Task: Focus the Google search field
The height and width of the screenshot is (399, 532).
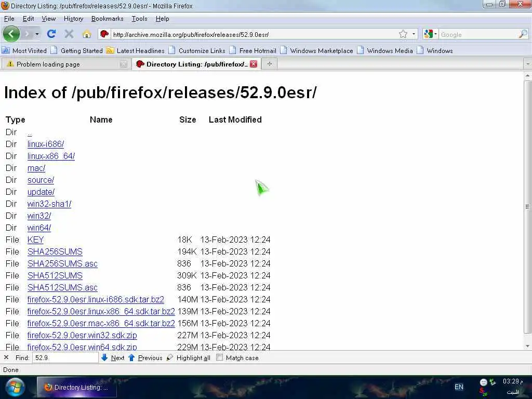Action: click(x=478, y=34)
